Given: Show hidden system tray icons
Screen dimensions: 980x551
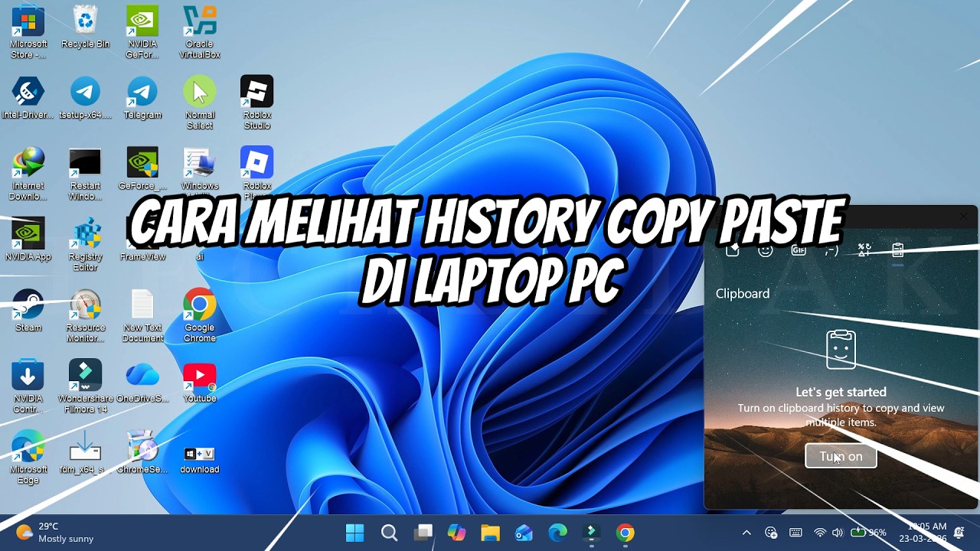Looking at the screenshot, I should tap(746, 533).
